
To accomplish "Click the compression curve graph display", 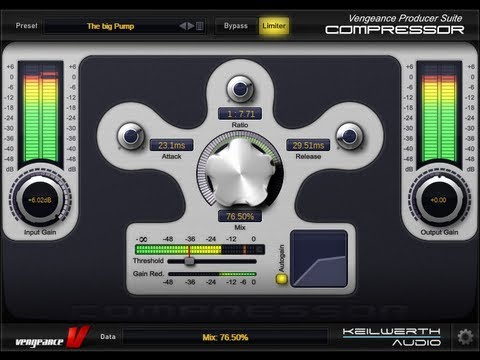I will coord(319,259).
